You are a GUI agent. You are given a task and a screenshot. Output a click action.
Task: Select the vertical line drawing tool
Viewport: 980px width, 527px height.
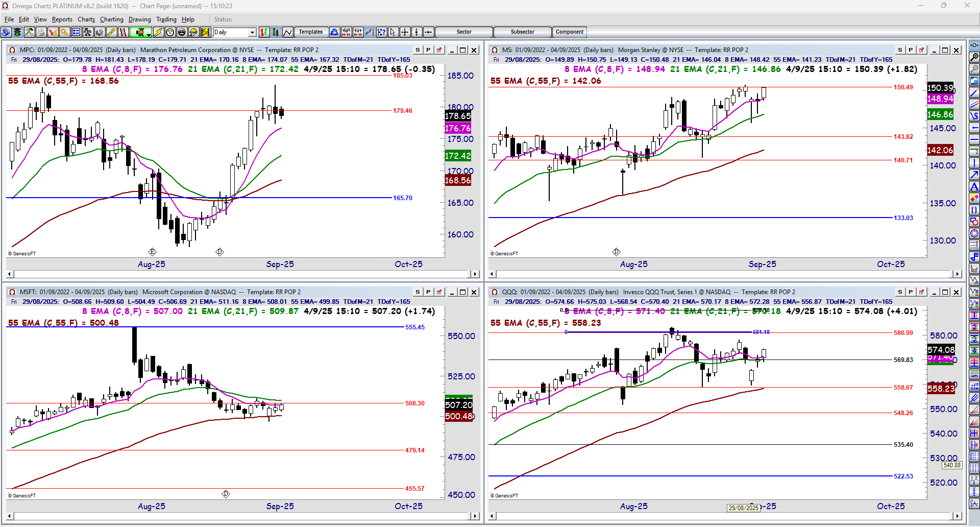pyautogui.click(x=974, y=163)
